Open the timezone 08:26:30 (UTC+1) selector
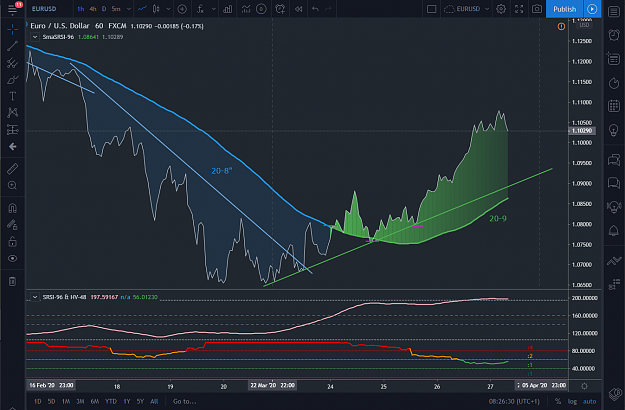Screen dimensions: 625x410 point(514,401)
